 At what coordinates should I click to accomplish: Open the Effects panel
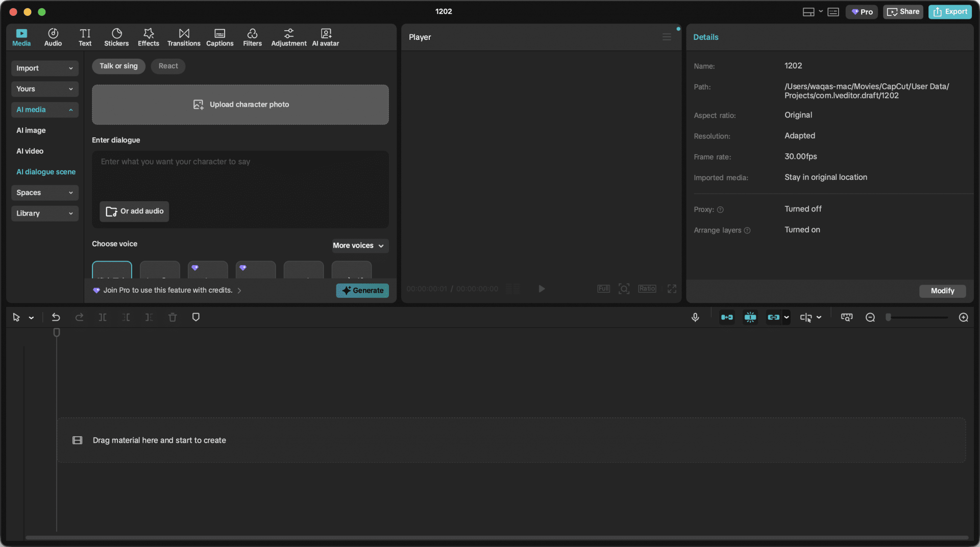pyautogui.click(x=148, y=37)
